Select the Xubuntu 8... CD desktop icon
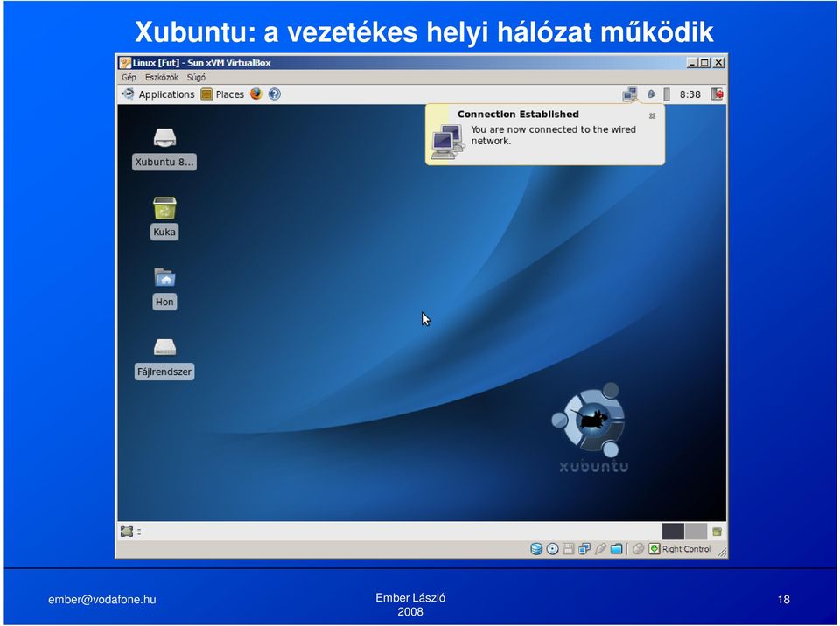Screen dimensions: 840x626 pyautogui.click(x=164, y=149)
